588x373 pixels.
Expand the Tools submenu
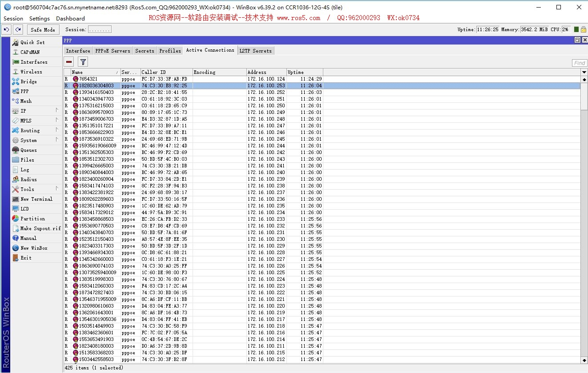[x=27, y=189]
